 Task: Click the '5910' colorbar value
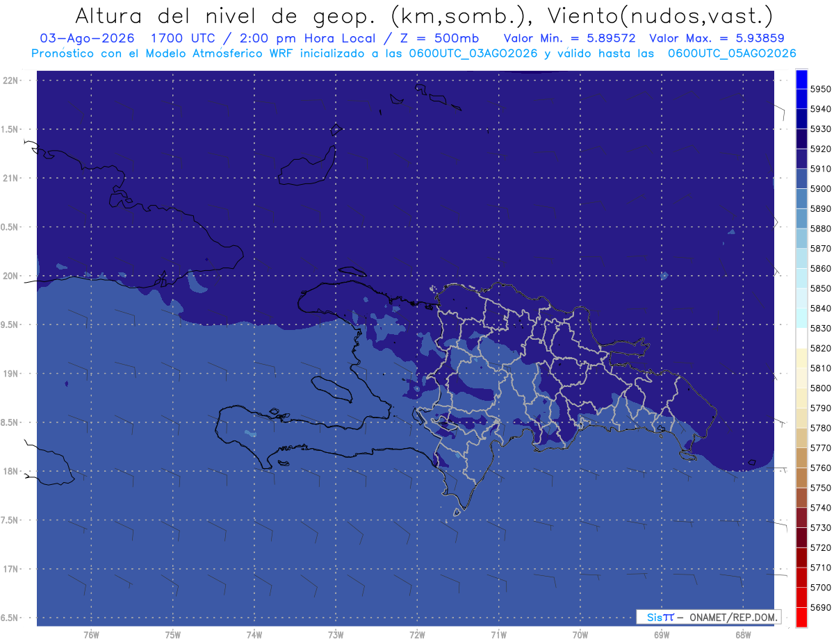pyautogui.click(x=820, y=169)
